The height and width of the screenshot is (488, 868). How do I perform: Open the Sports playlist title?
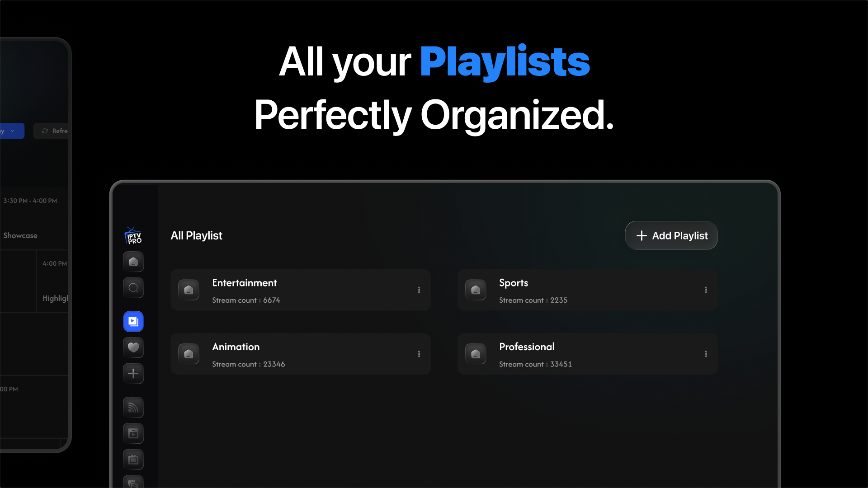tap(514, 283)
